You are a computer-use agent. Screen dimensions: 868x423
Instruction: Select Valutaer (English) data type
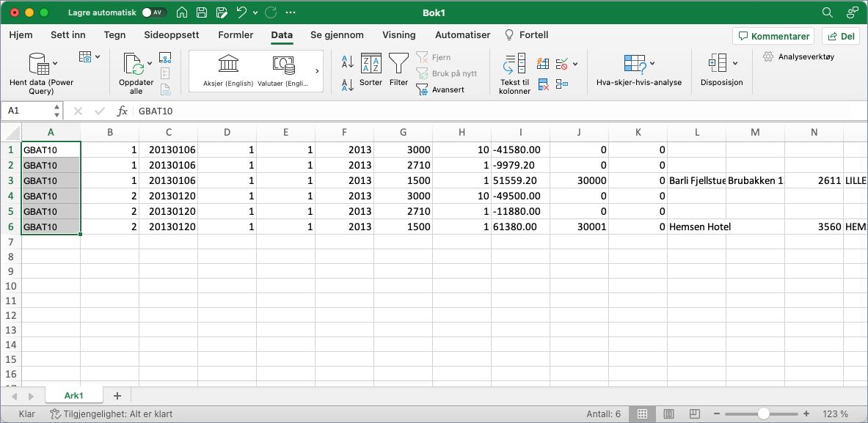[x=283, y=70]
